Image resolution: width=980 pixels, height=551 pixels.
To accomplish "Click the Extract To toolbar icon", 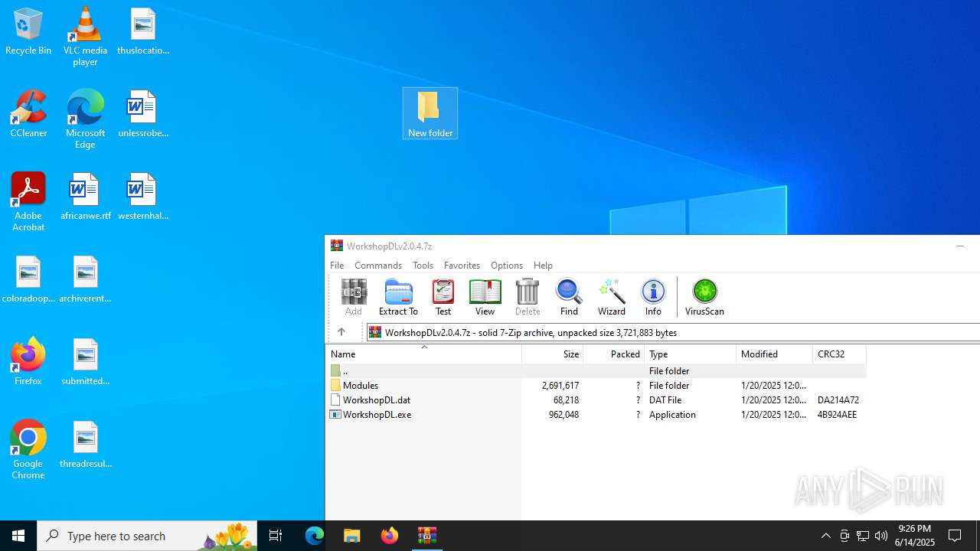I will (x=398, y=297).
